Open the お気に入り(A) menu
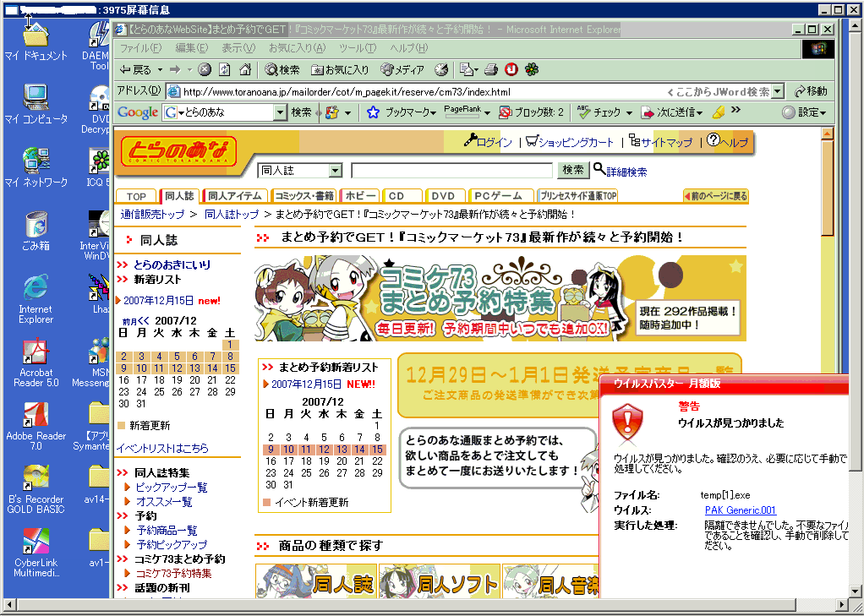This screenshot has width=864, height=616. pyautogui.click(x=297, y=48)
